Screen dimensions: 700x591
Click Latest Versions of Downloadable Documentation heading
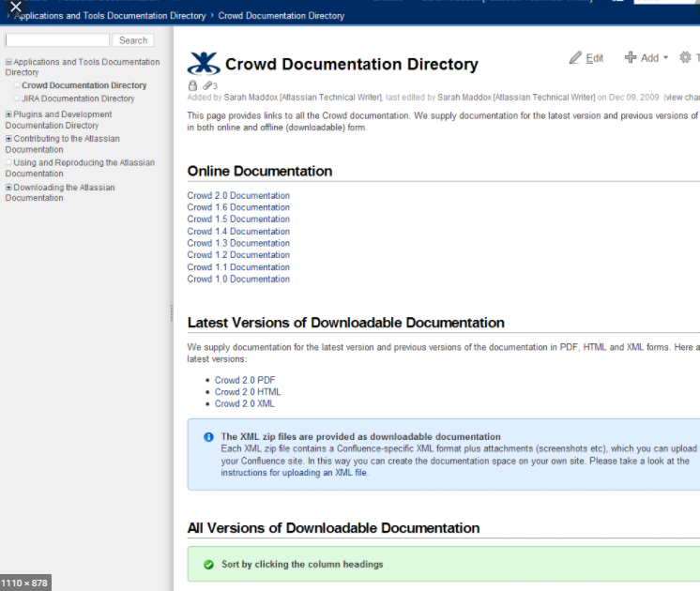tap(346, 323)
